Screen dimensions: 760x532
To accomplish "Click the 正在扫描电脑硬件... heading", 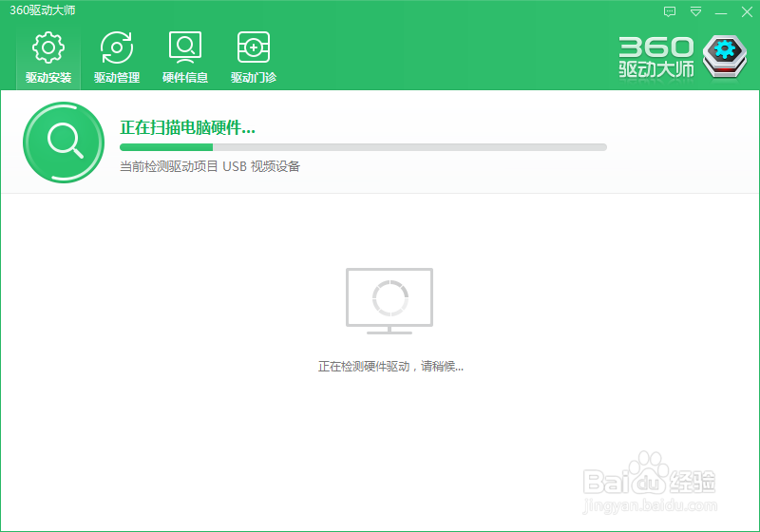I will tap(187, 128).
